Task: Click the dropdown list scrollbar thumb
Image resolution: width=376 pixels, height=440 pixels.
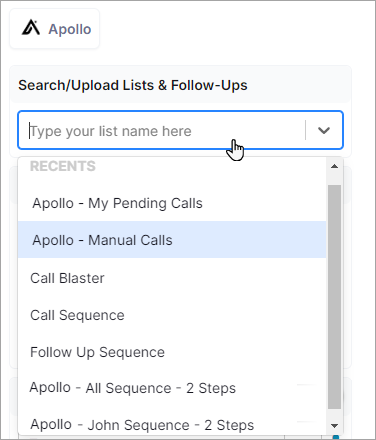Action: coord(334,297)
